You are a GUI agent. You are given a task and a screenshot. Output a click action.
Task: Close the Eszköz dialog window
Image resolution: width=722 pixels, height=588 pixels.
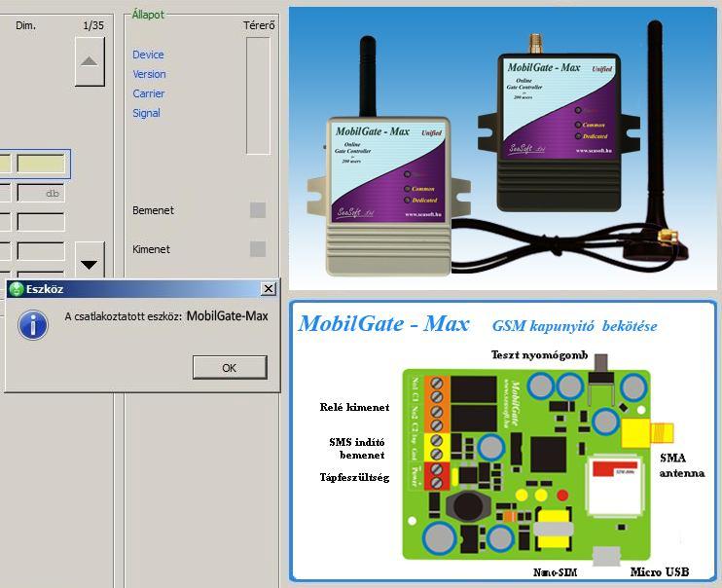(268, 288)
